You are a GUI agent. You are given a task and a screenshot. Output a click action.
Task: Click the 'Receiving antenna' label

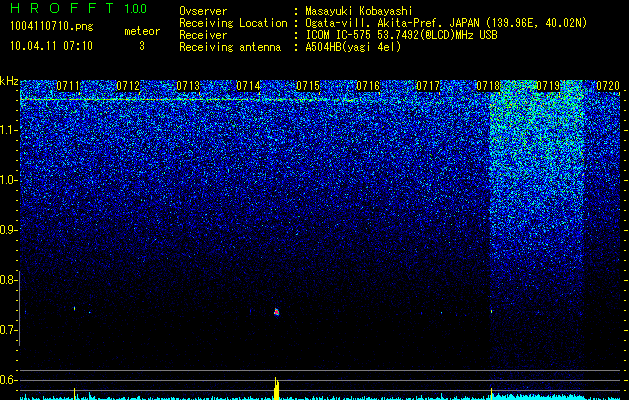[x=230, y=47]
